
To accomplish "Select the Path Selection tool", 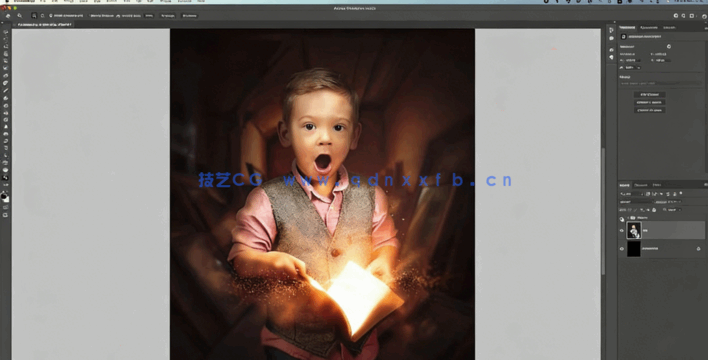I will click(x=5, y=155).
